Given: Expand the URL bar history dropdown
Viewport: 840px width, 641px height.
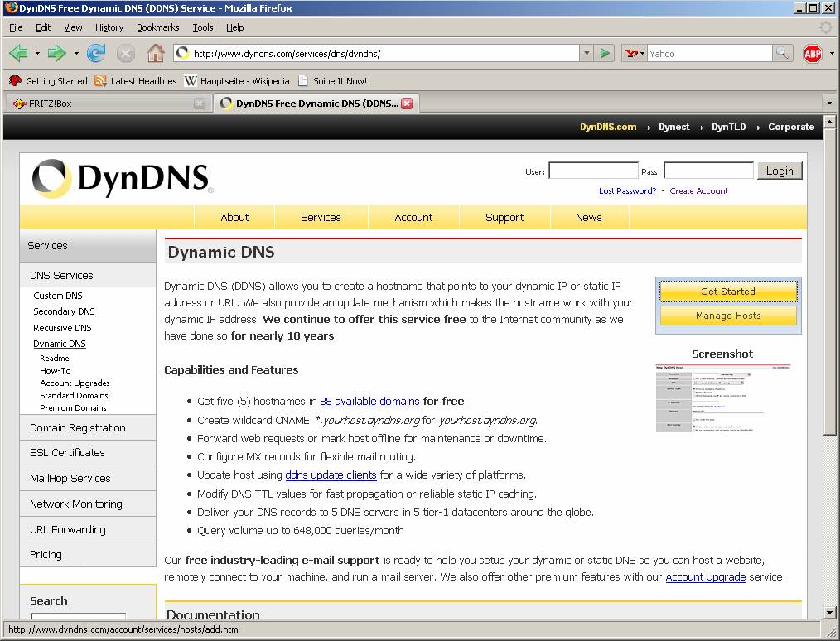Looking at the screenshot, I should tap(587, 54).
